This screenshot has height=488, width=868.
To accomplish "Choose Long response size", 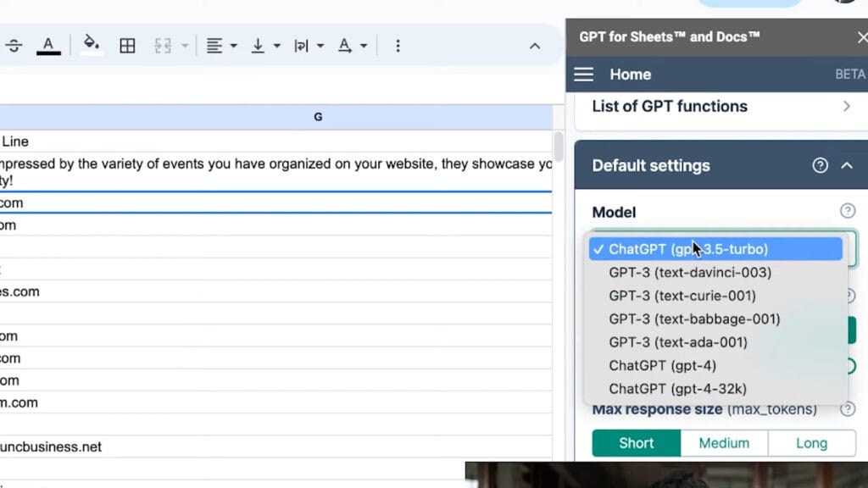I will [x=811, y=443].
